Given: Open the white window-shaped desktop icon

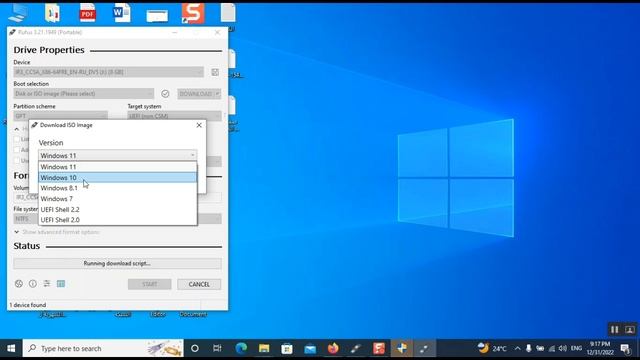Looking at the screenshot, I should (x=157, y=16).
